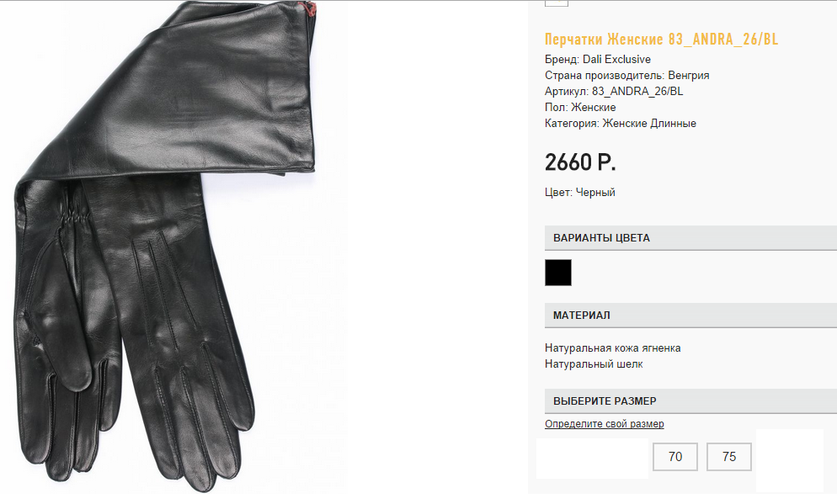Select the Натуральный шелк material text
Image resolution: width=837 pixels, height=504 pixels.
594,363
